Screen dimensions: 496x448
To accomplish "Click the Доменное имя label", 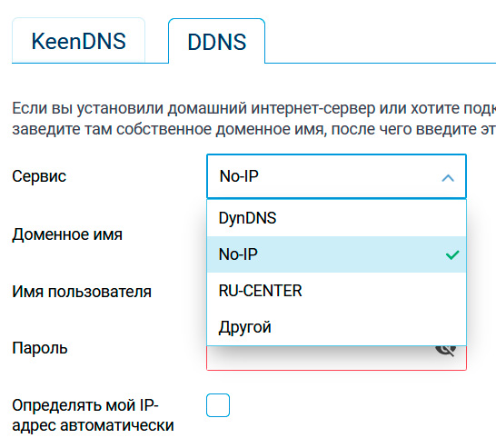I will [x=67, y=234].
